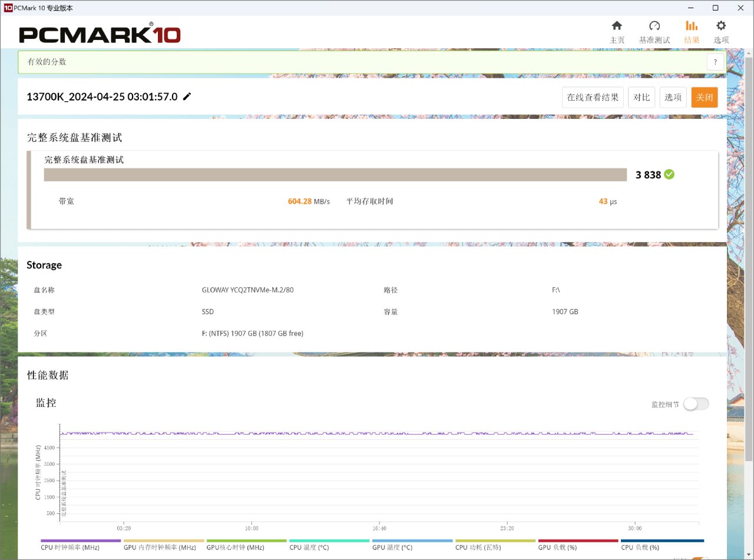754x560 pixels.
Task: Toggle the 监控细节 switch
Action: [696, 404]
